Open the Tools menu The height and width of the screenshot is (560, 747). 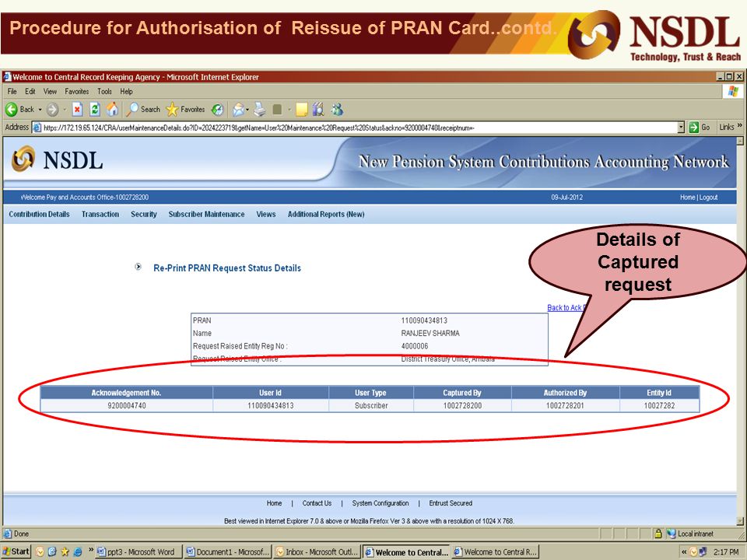pos(104,92)
